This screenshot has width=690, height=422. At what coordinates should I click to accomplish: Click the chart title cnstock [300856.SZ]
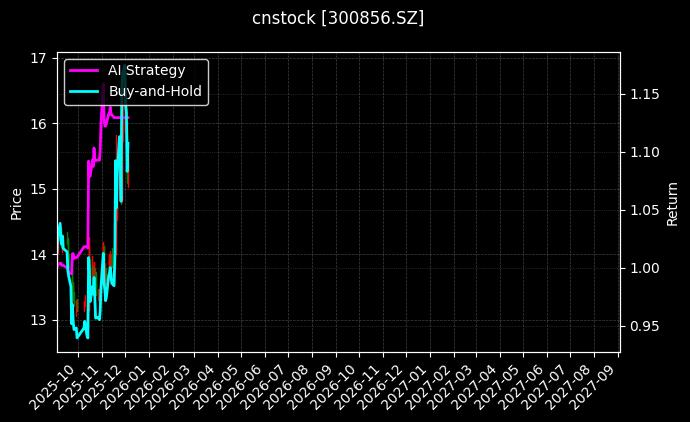click(x=338, y=18)
